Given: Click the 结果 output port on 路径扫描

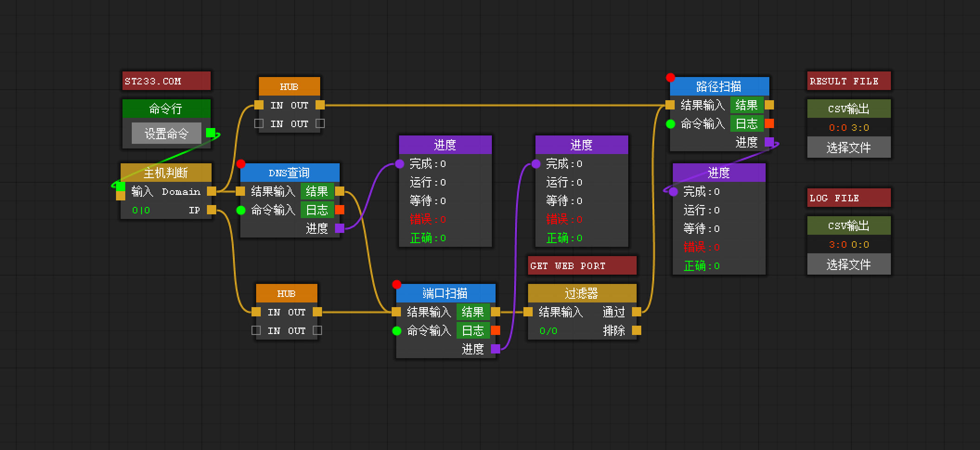Looking at the screenshot, I should (769, 105).
